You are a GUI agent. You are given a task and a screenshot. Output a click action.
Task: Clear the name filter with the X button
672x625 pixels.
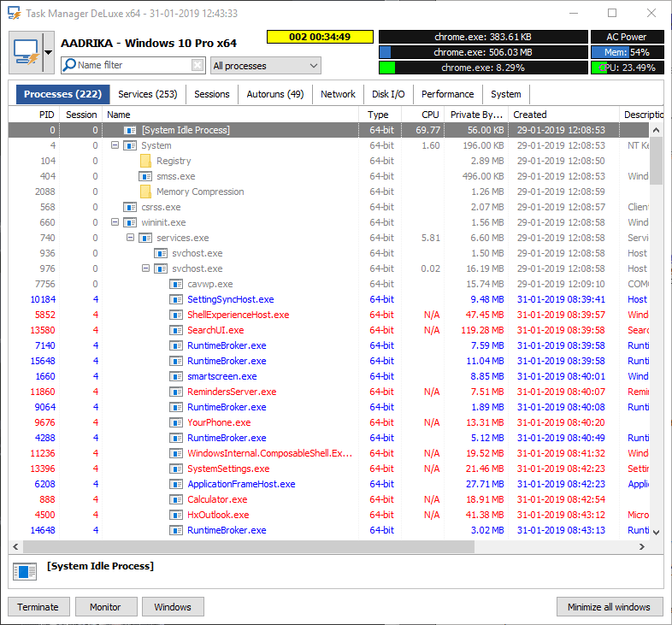pyautogui.click(x=197, y=65)
